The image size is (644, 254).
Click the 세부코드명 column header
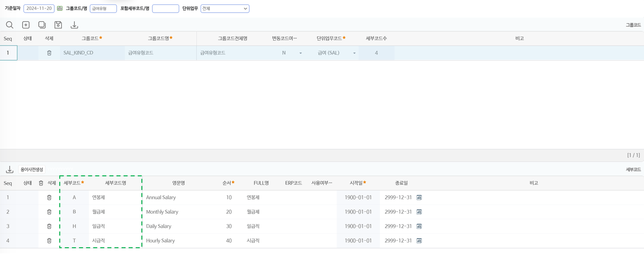click(x=115, y=183)
